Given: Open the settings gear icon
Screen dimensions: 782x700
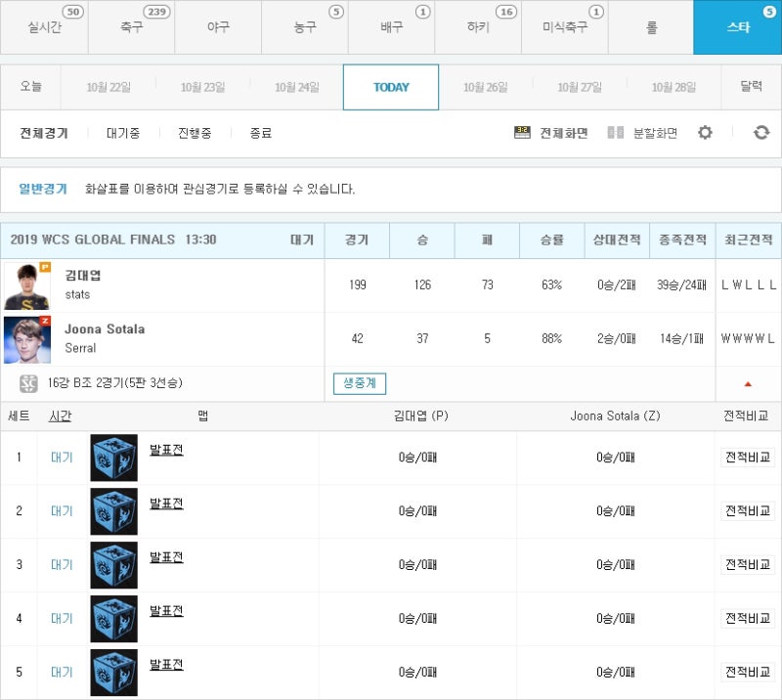Looking at the screenshot, I should 705,133.
